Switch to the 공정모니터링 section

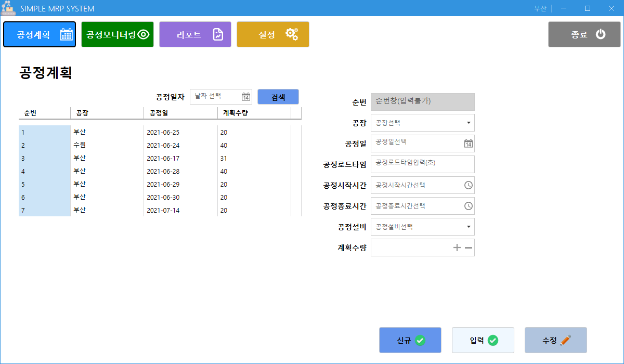click(x=117, y=33)
